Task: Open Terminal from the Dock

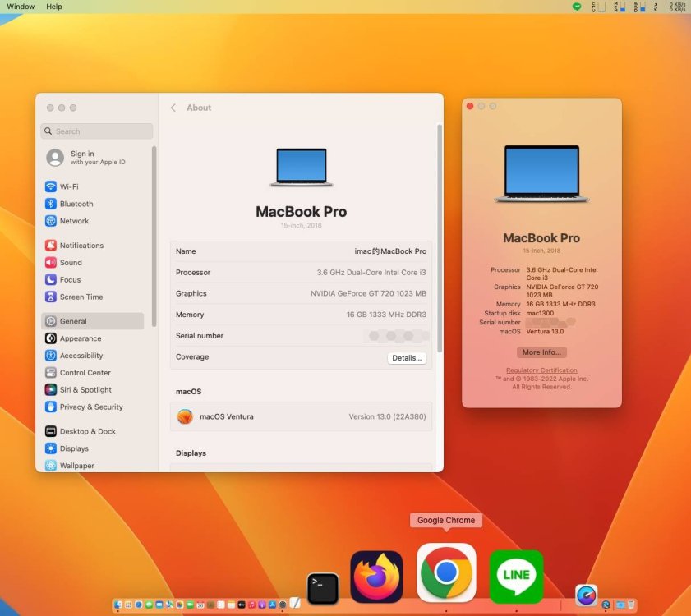Action: coord(323,588)
